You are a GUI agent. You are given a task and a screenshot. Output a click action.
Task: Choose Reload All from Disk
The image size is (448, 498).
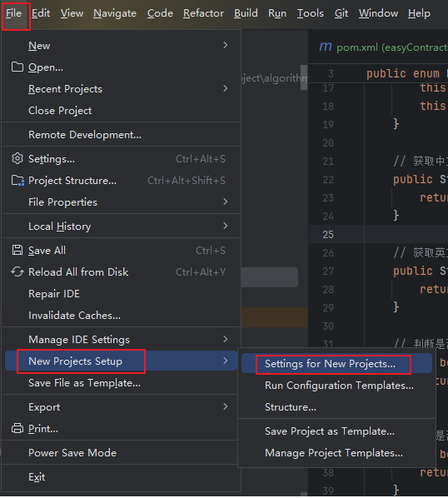point(121,271)
